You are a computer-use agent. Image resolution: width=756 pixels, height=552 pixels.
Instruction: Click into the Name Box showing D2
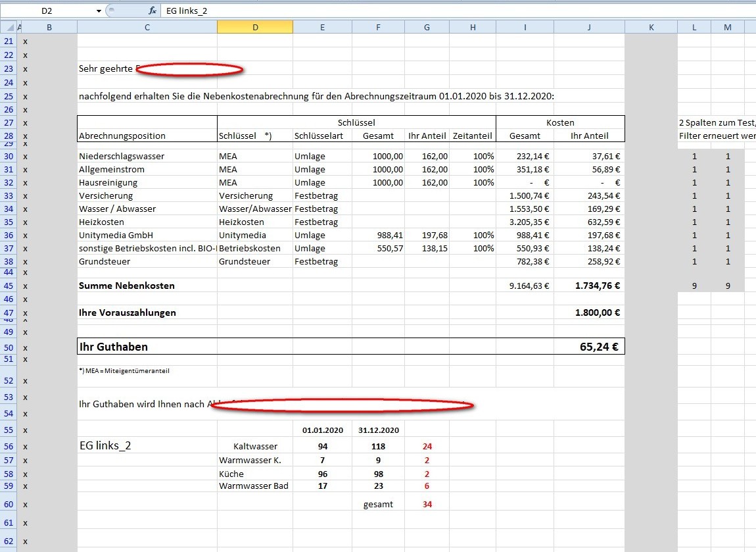pyautogui.click(x=47, y=11)
